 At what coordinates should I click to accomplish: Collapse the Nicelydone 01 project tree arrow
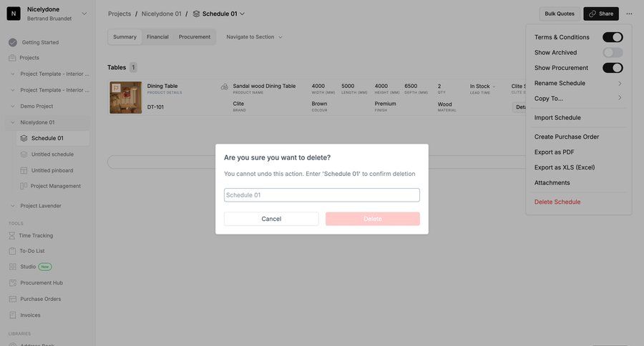tap(13, 122)
